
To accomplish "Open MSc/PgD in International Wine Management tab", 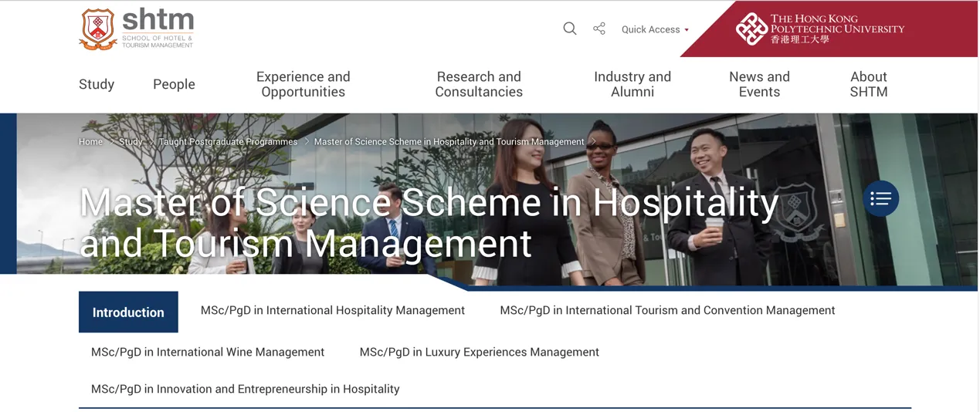I will tap(208, 352).
